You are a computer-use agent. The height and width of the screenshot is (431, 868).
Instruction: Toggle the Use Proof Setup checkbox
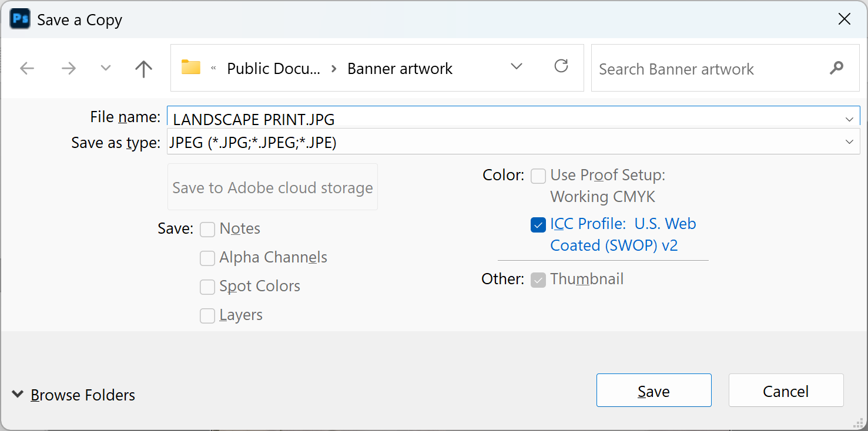(x=538, y=176)
